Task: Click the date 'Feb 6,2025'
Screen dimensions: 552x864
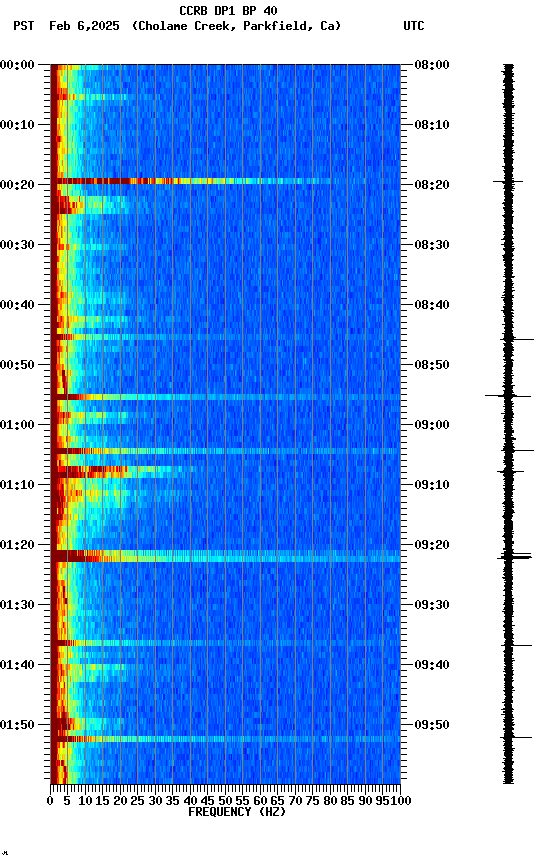Action: point(84,26)
